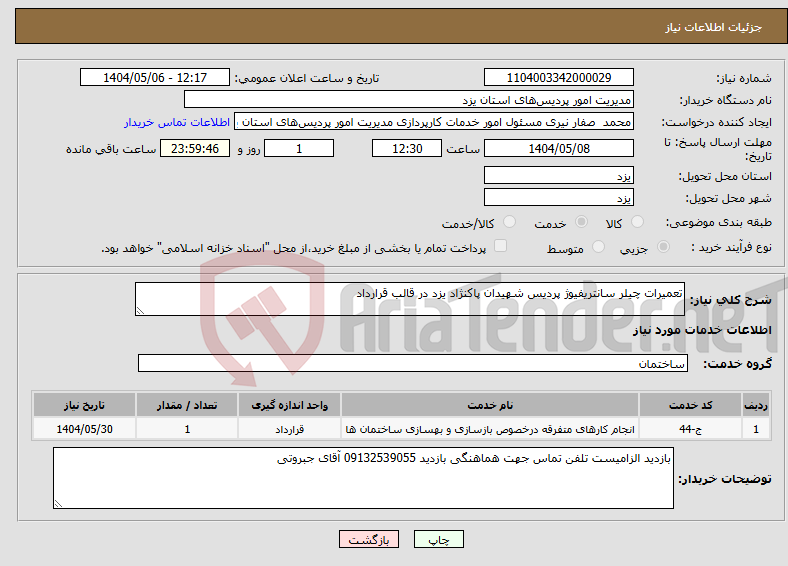This screenshot has height=566, width=788.
Task: Click the service code cell ج-44
Action: pos(691,429)
